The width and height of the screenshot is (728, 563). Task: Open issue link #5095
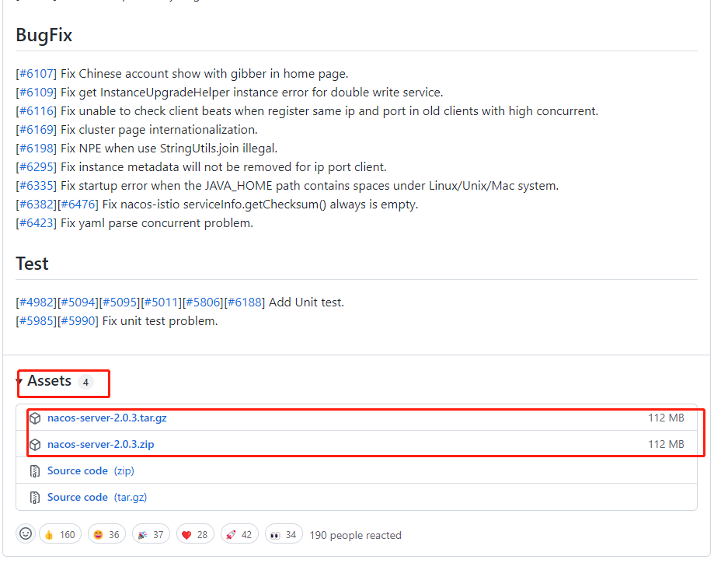click(120, 302)
